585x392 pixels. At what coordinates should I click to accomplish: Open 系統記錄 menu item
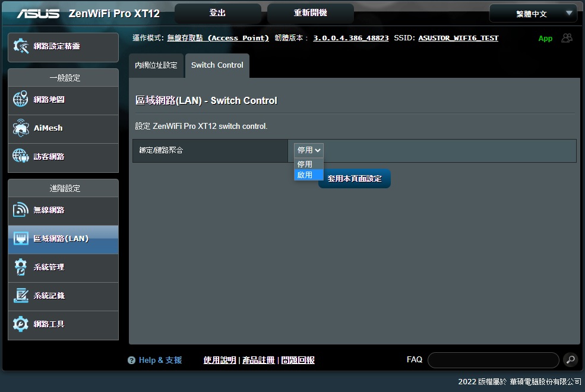pos(63,296)
